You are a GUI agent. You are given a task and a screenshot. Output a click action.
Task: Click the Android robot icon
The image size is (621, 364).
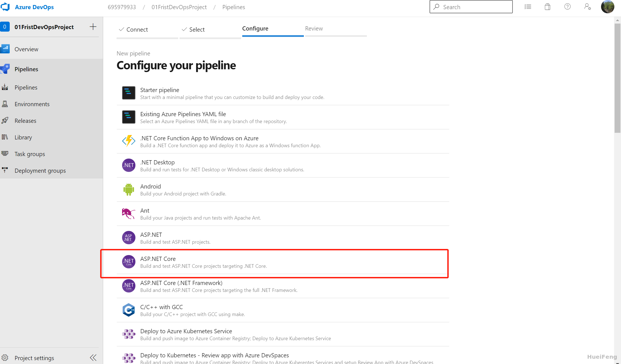pyautogui.click(x=129, y=189)
